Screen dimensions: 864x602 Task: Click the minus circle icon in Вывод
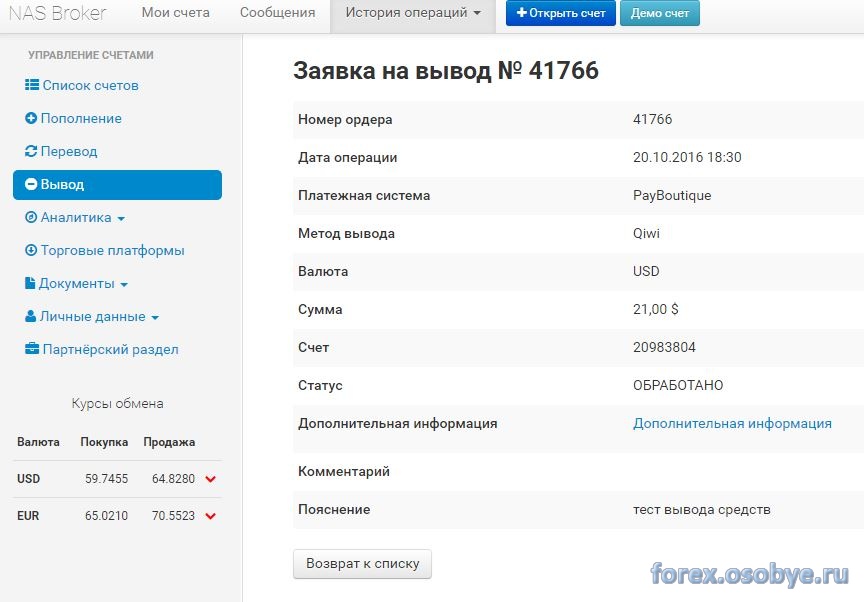(x=31, y=184)
